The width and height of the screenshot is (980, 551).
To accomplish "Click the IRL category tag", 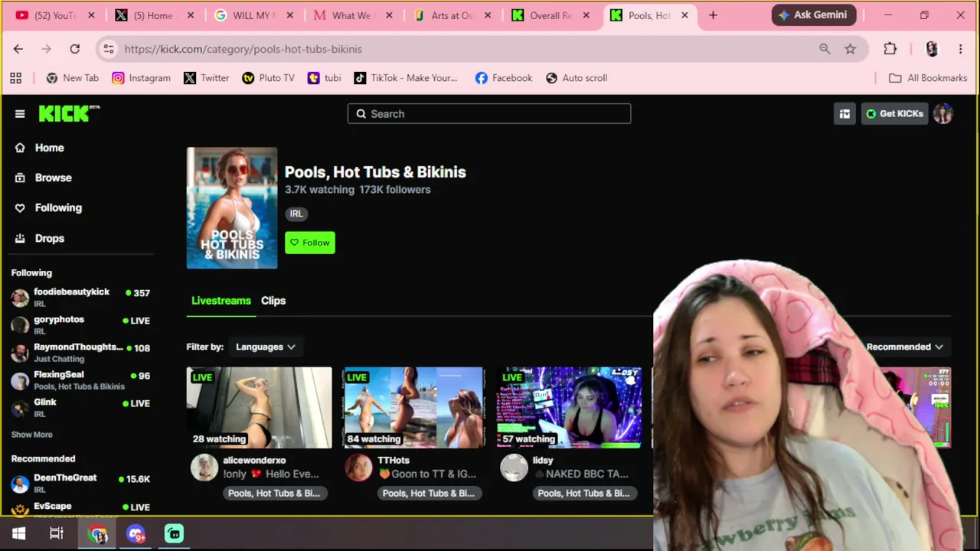I will coord(296,214).
